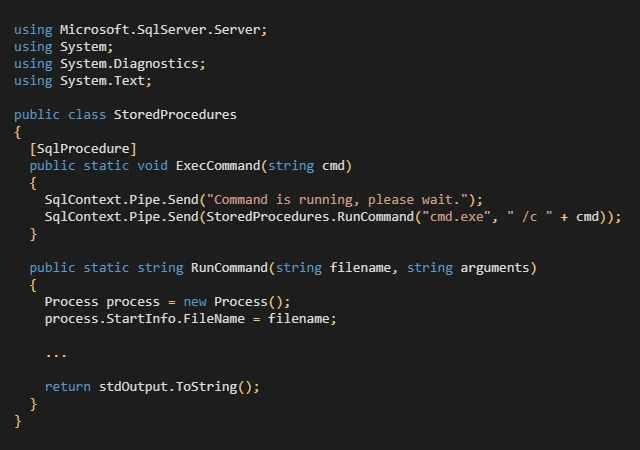Click RunCommand in the method declaration
This screenshot has width=640, height=450.
pos(229,267)
